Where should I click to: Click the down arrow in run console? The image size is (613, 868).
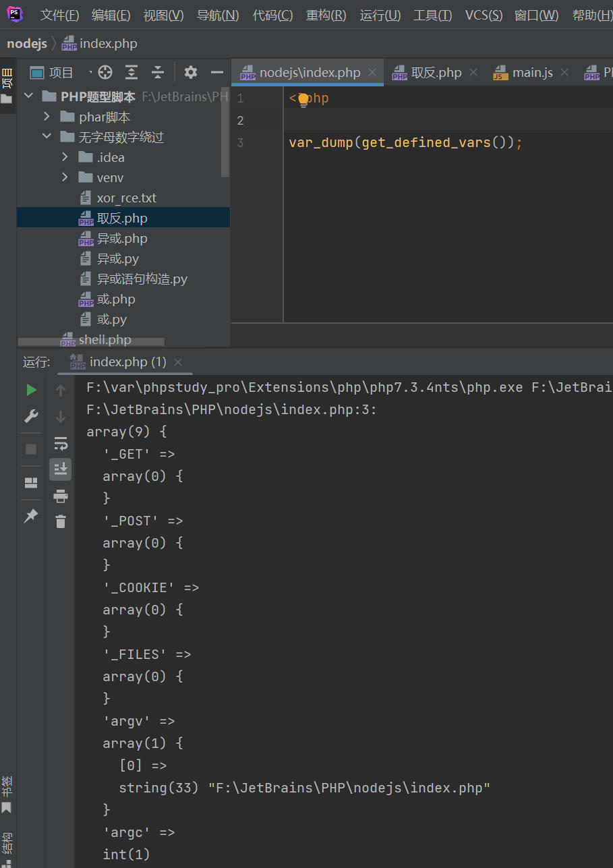[61, 416]
